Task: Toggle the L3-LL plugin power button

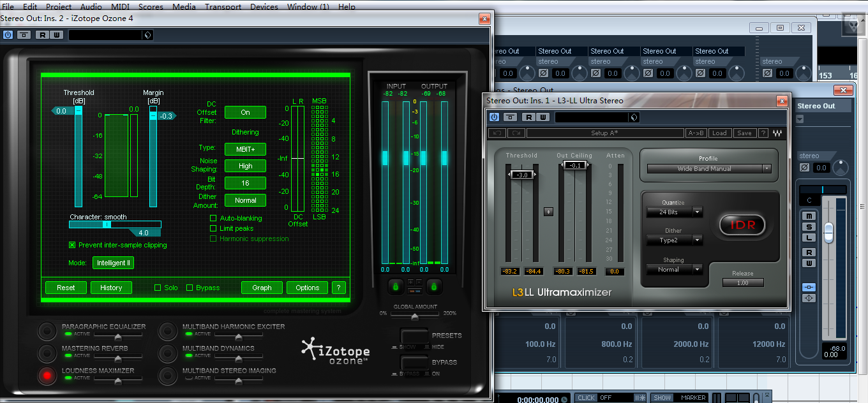Action: click(495, 117)
